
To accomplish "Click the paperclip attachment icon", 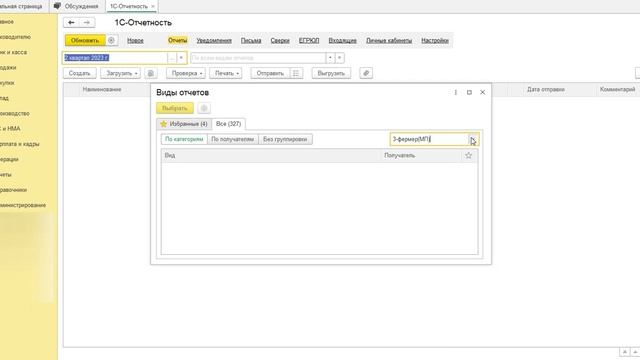I will point(366,73).
